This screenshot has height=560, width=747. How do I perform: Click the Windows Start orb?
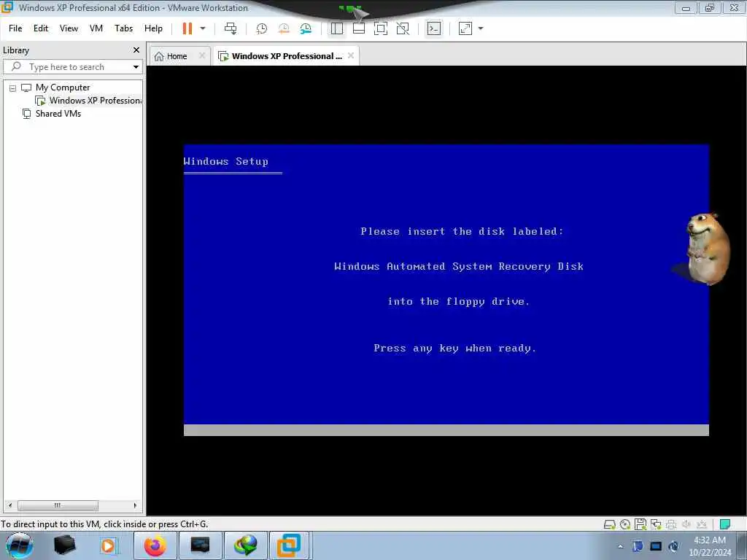tap(19, 545)
